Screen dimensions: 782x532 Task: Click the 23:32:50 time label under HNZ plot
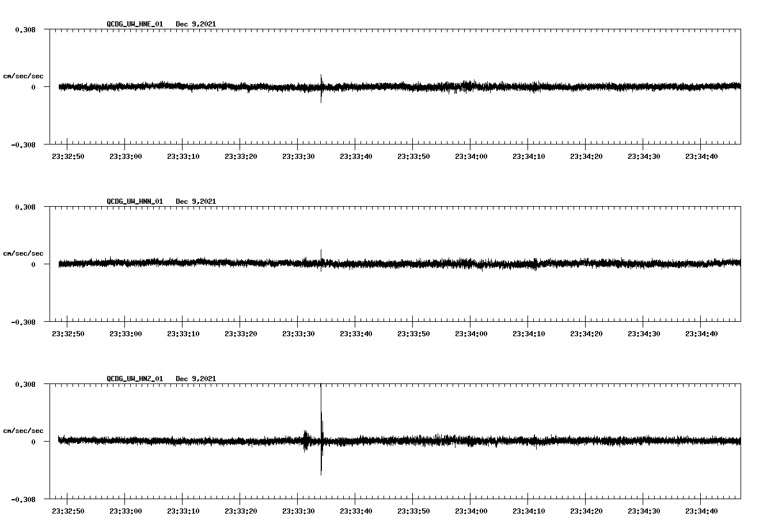click(68, 511)
